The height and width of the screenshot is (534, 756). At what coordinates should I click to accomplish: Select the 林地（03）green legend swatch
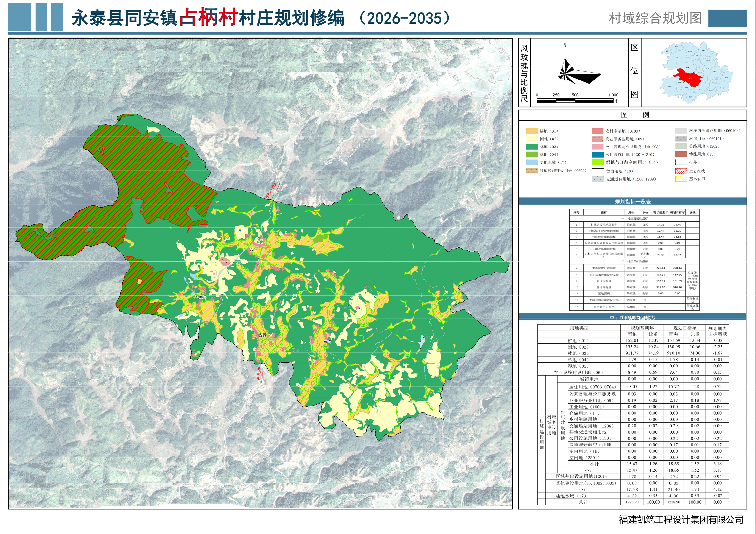pos(532,147)
